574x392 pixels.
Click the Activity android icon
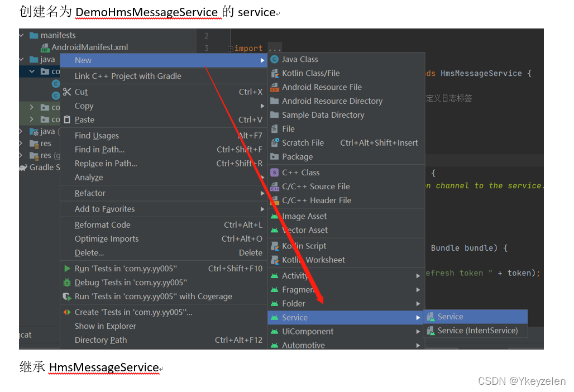click(x=275, y=276)
